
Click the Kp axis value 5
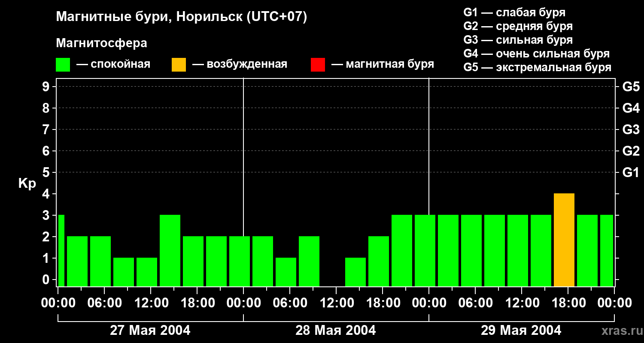click(47, 172)
